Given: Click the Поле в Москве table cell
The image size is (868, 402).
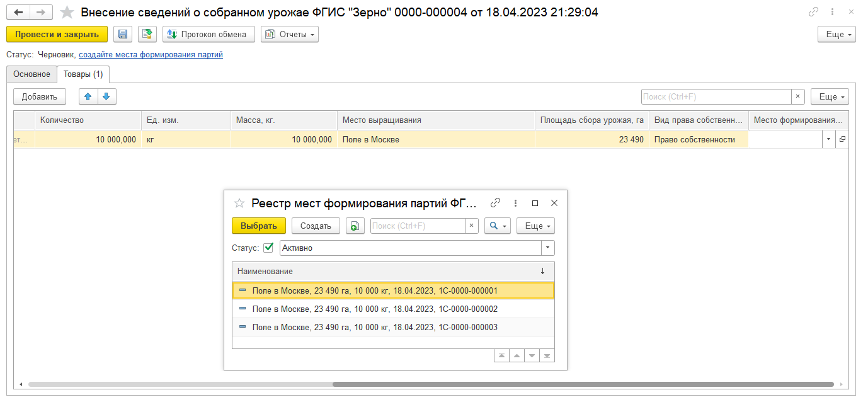Looking at the screenshot, I should [436, 139].
